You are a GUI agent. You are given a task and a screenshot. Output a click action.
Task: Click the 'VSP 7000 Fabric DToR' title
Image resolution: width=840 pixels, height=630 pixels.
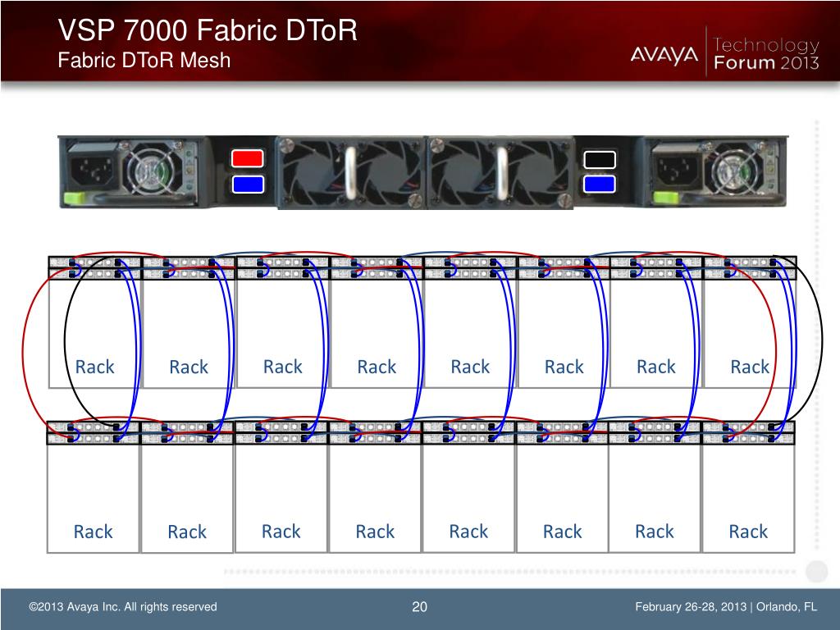click(208, 30)
